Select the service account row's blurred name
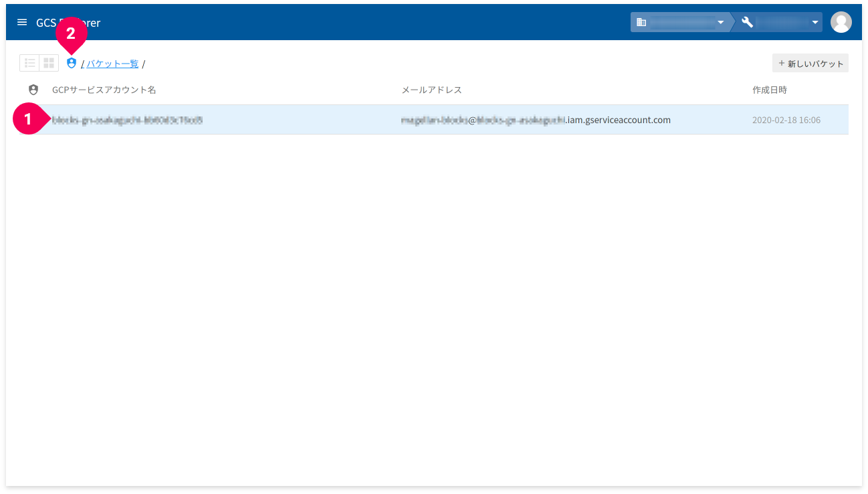868x494 pixels. 127,120
